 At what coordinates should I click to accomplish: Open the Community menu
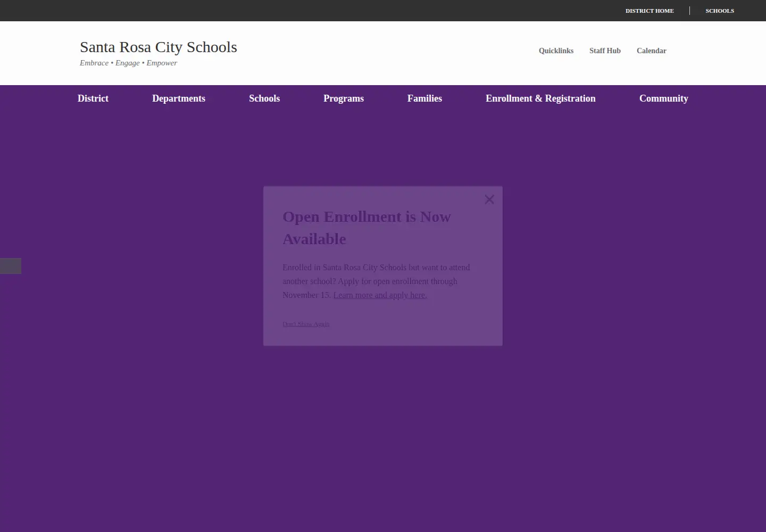pyautogui.click(x=664, y=98)
